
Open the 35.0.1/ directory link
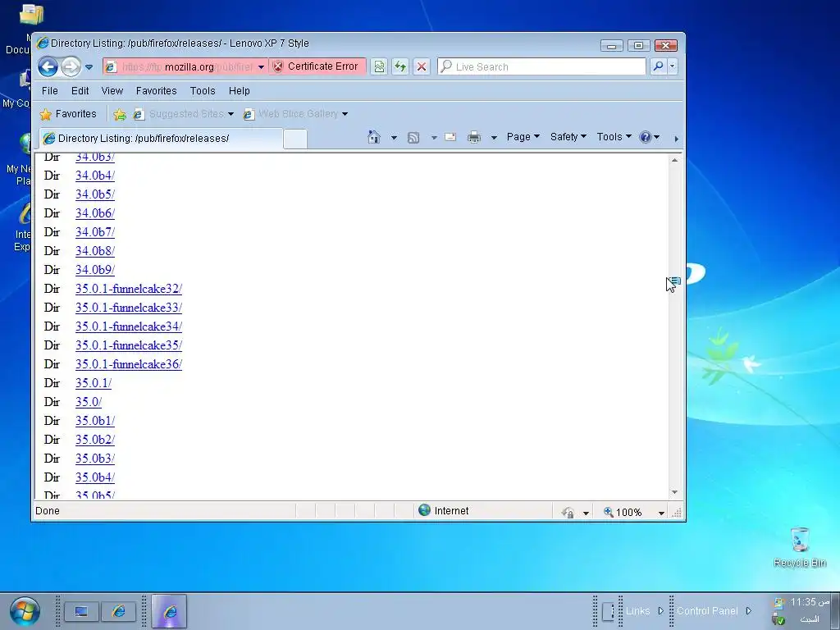coord(94,383)
